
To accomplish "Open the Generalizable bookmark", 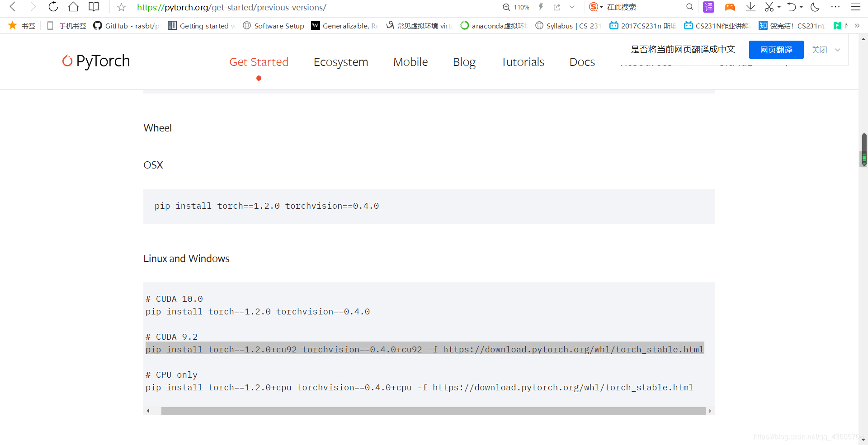I will pos(344,26).
